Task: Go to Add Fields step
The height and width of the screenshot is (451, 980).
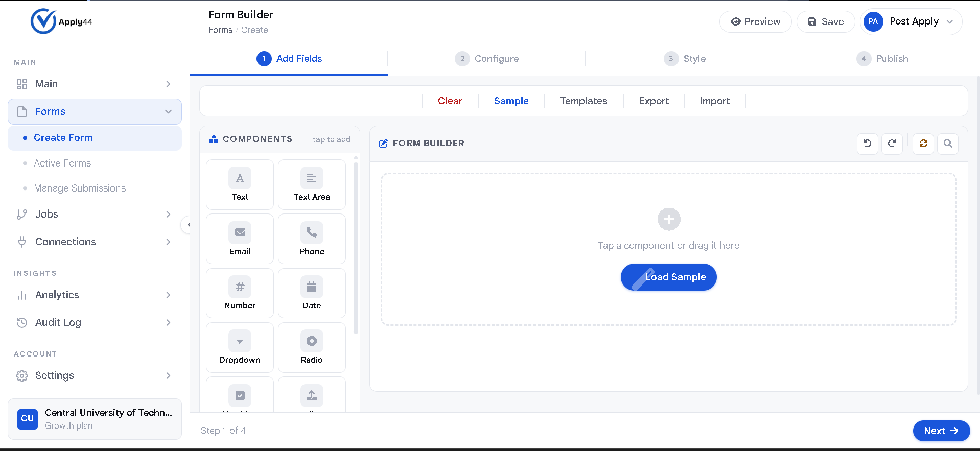Action: [289, 59]
